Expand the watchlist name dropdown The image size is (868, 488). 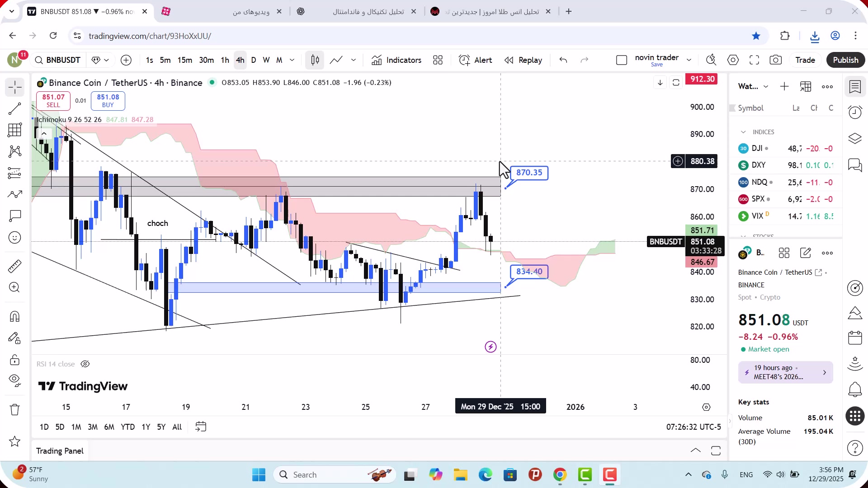[766, 87]
